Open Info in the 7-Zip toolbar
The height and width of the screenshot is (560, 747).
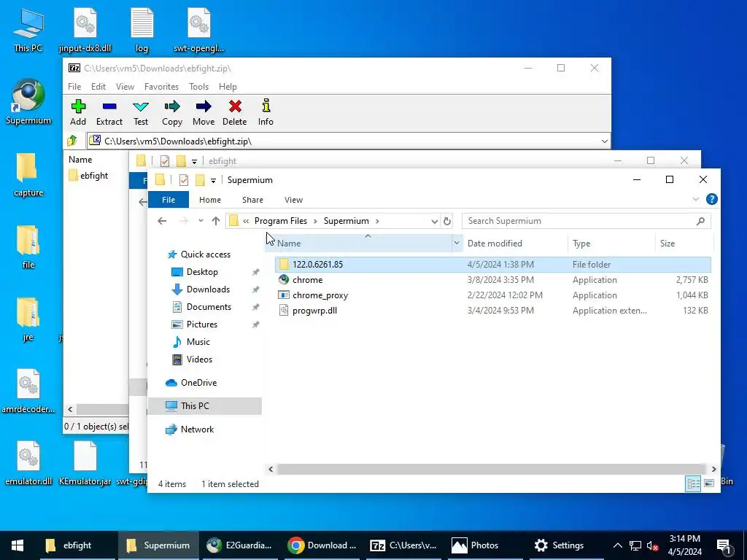coord(266,113)
